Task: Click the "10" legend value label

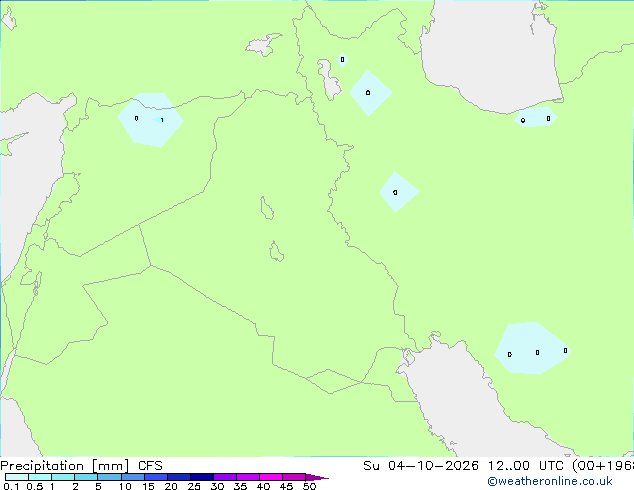Action: 125,486
